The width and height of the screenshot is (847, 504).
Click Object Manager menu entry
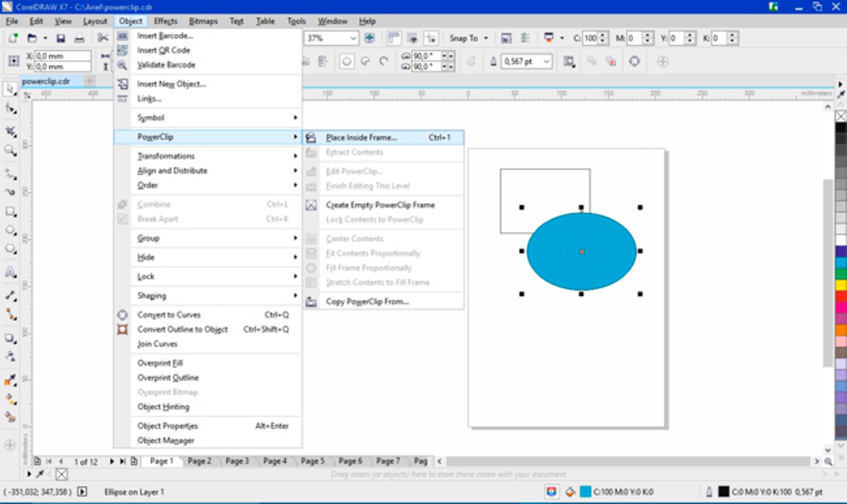208,440
